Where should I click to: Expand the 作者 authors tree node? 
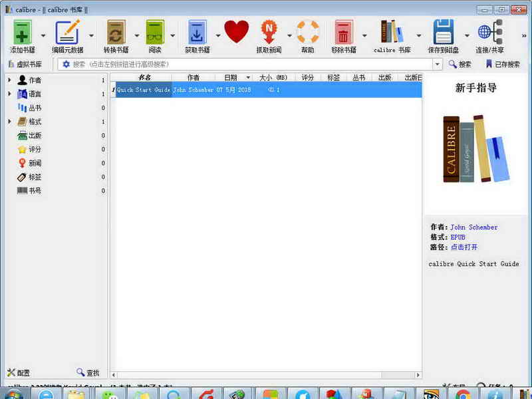[9, 80]
